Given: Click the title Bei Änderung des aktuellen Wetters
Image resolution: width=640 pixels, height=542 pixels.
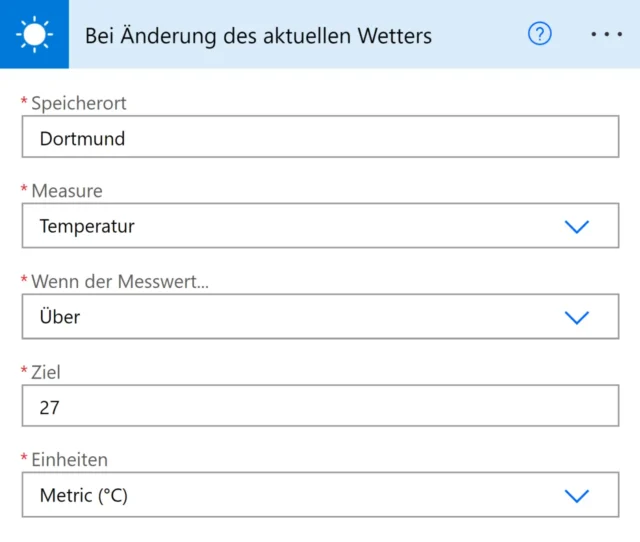Looking at the screenshot, I should tap(258, 36).
